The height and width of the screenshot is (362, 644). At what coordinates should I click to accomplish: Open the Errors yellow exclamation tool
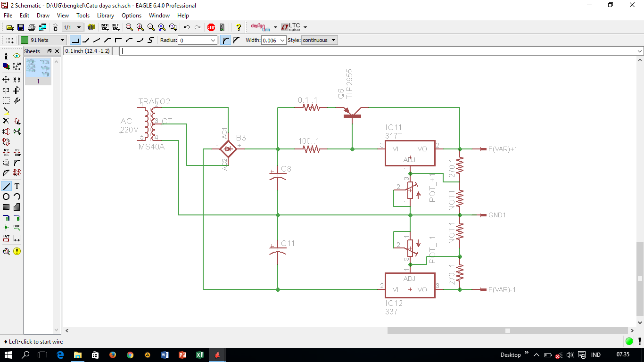[17, 251]
